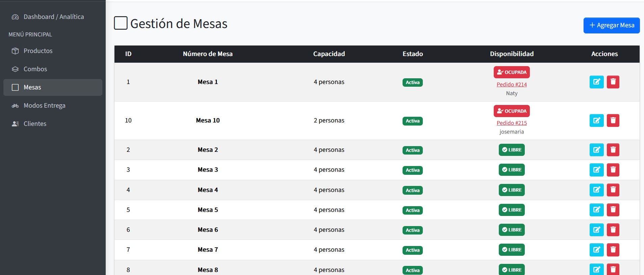This screenshot has width=644, height=275.
Task: Click customer name "josemaria"
Action: tap(512, 132)
